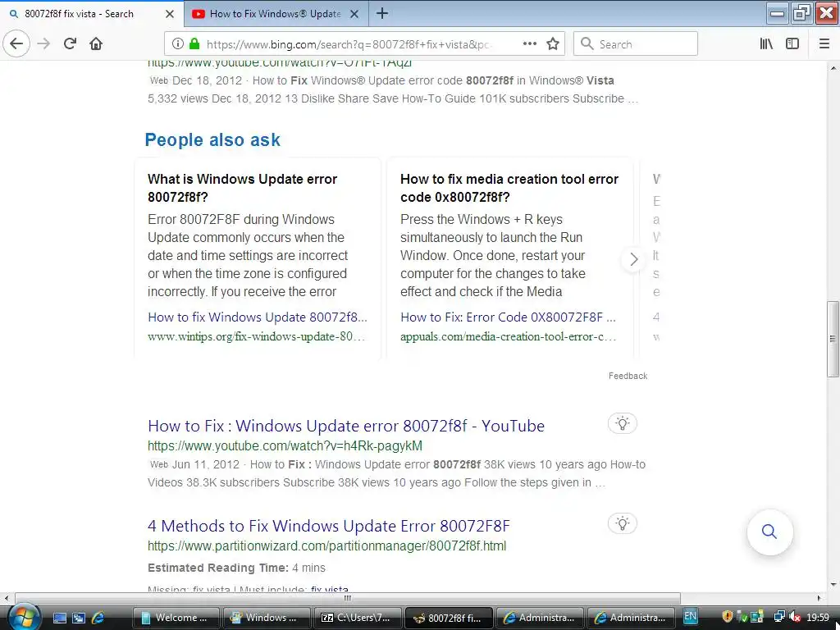Image resolution: width=840 pixels, height=630 pixels.
Task: Click the partitionwizard.com result URL
Action: (326, 546)
